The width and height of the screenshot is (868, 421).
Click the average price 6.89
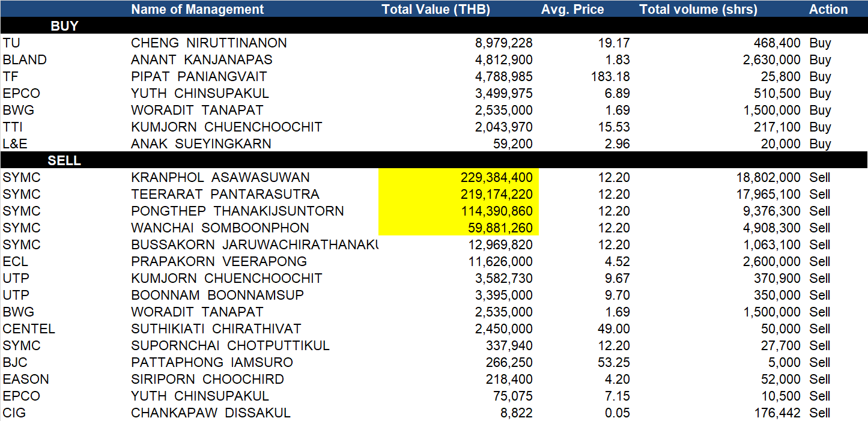coord(618,93)
